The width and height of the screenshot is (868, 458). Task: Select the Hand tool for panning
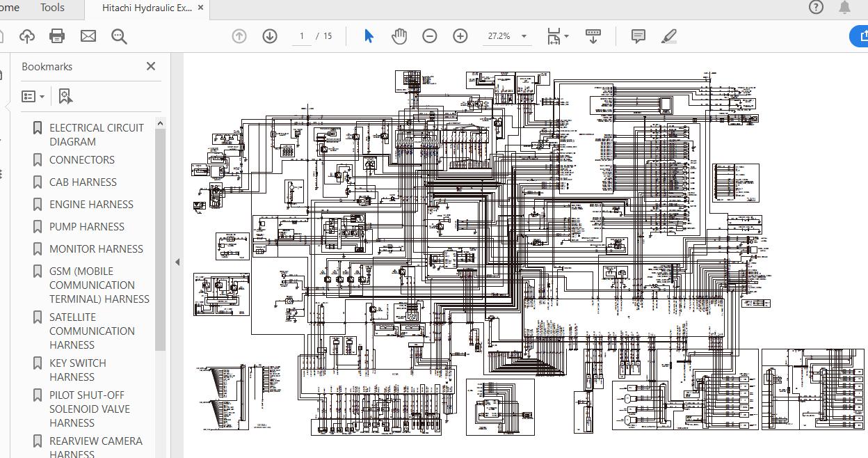[399, 35]
